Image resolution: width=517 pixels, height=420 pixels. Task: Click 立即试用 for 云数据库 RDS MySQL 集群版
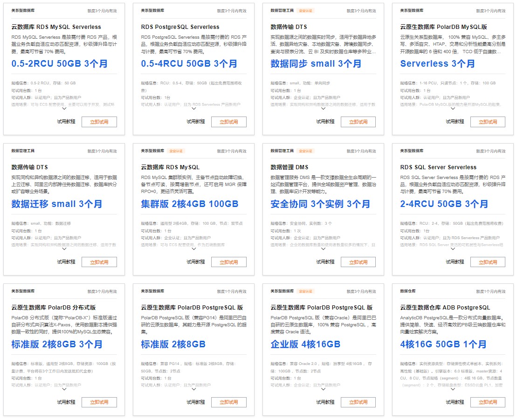coord(229,262)
